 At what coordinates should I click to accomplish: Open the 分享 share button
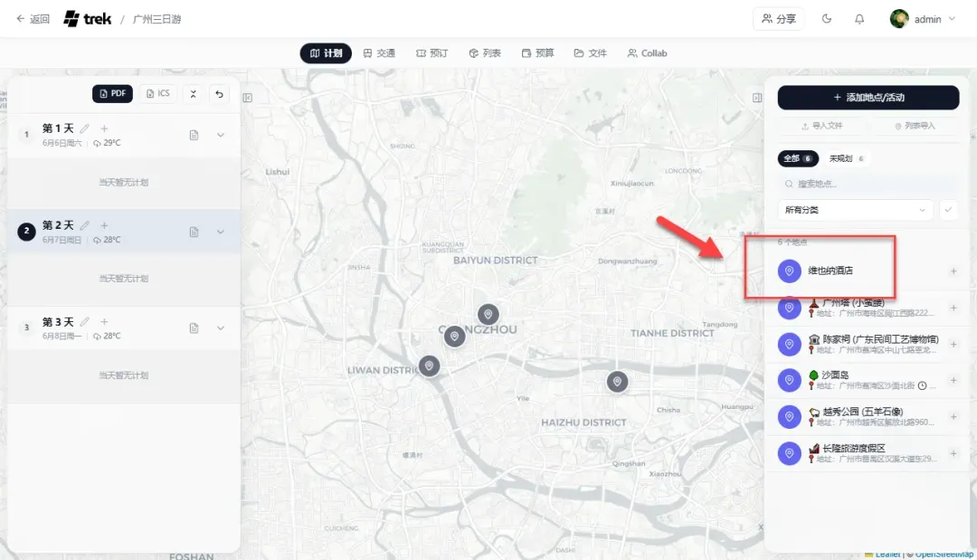click(x=778, y=19)
